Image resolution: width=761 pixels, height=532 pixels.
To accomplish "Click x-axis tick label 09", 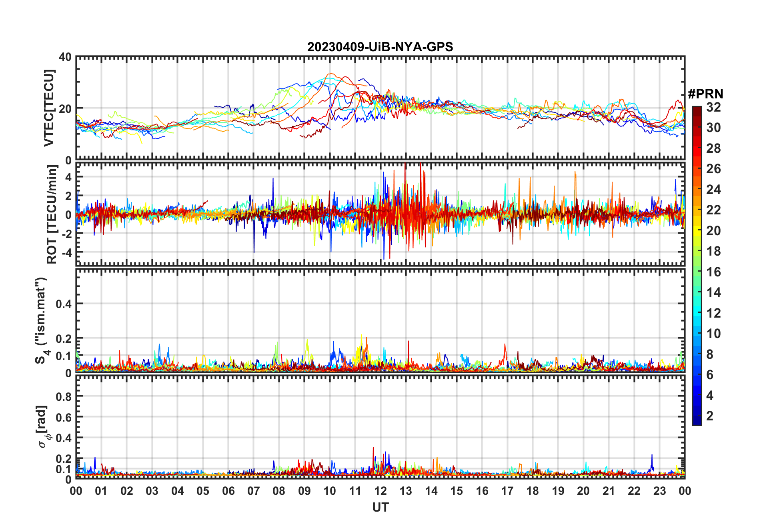I will 304,491.
